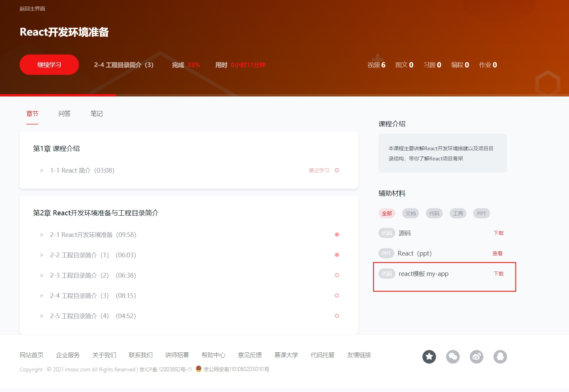Screen dimensions: 569x392
Task: Click play triangle for 2-4 工程目录简介 (3)
Action: coord(42,296)
